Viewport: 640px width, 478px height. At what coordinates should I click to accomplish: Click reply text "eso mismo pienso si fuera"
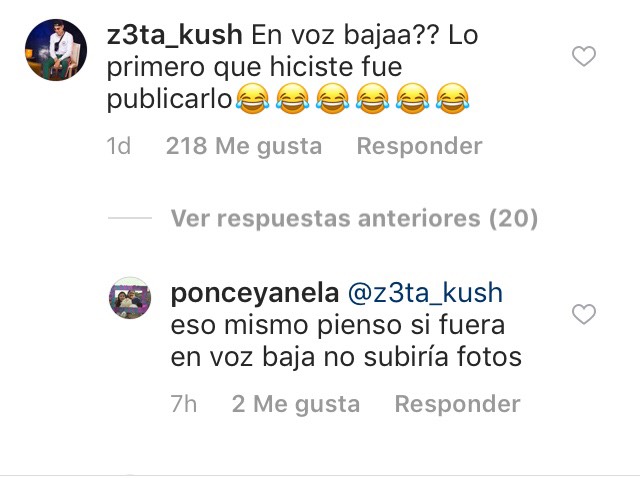(x=338, y=325)
